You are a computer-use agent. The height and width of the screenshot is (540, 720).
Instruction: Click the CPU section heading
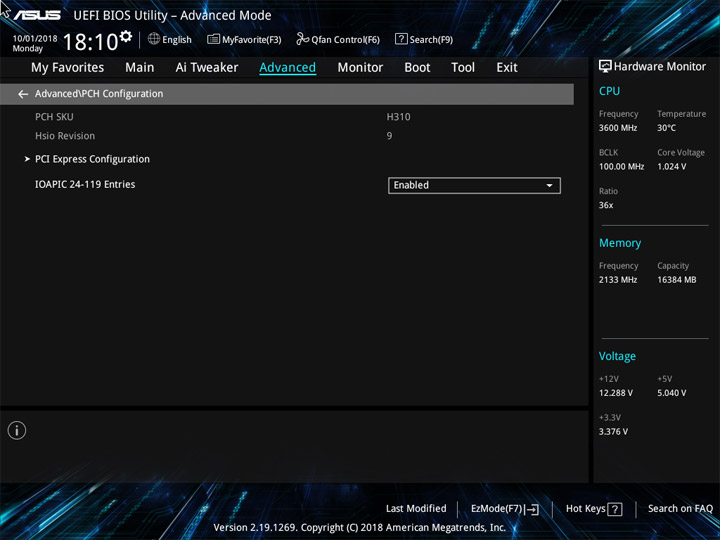coord(609,91)
